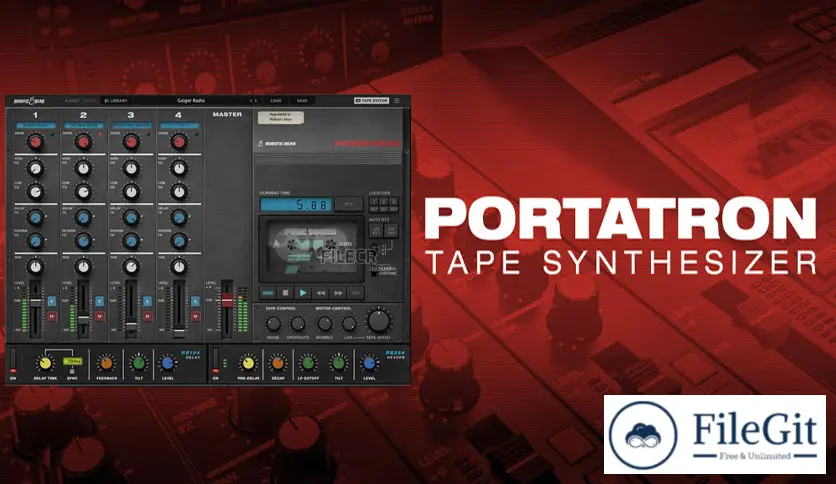Screen dimensions: 836x484
Task: Click the REV button on the tape transport
Action: point(356,293)
